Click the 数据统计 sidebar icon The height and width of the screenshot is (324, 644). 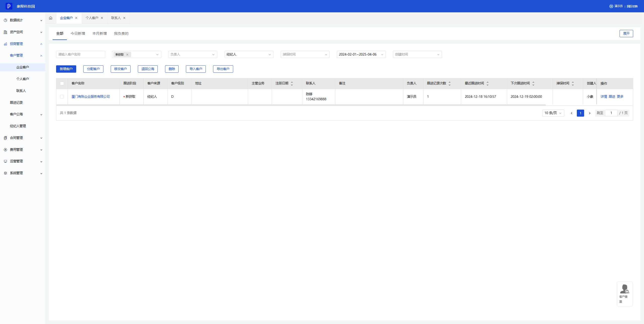click(5, 20)
